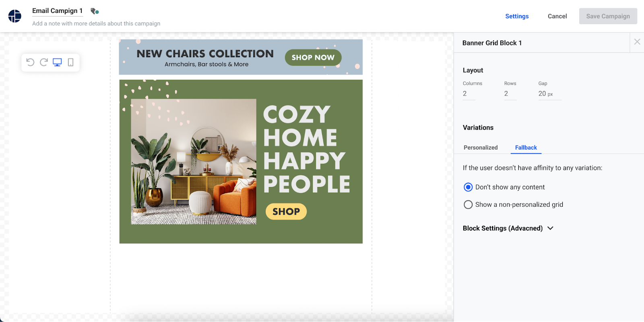Click the Save Campaign button
644x322 pixels.
coord(608,16)
